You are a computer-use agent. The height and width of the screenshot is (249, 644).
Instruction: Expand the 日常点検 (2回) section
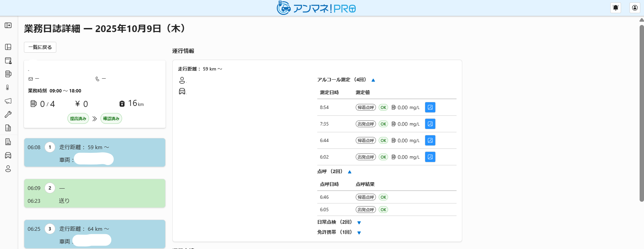(359, 222)
